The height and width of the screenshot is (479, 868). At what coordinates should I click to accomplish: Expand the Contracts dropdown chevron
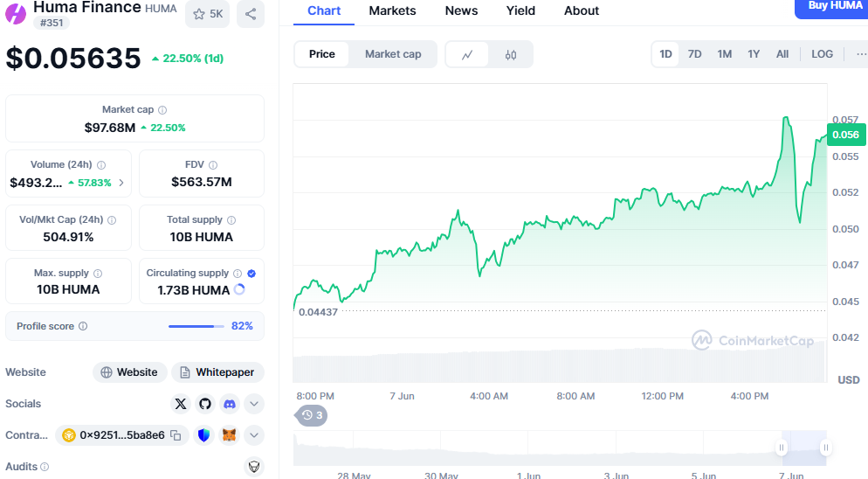[254, 435]
